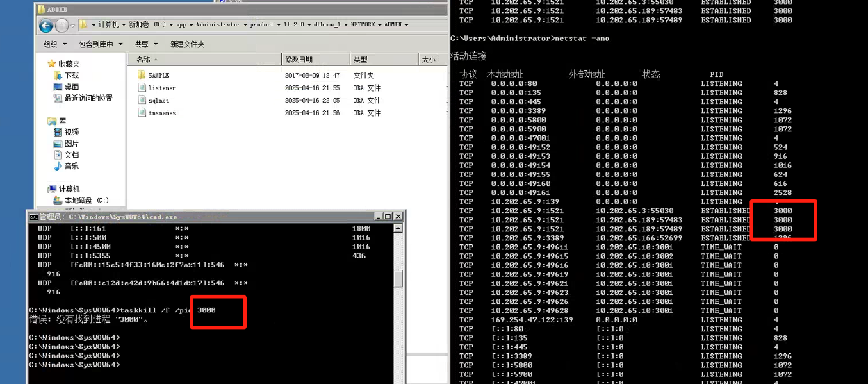Expand the arrow after the NETWORK breadcrumb

(x=380, y=24)
